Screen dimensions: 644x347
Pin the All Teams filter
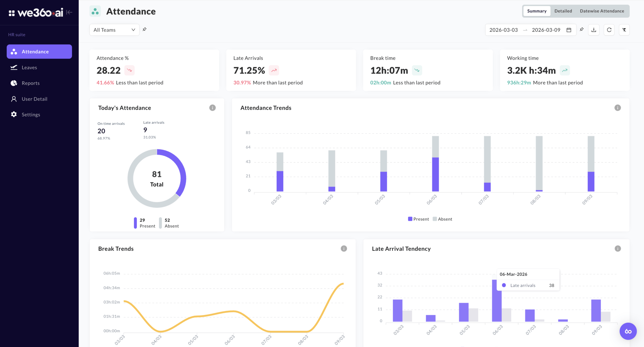coord(145,29)
